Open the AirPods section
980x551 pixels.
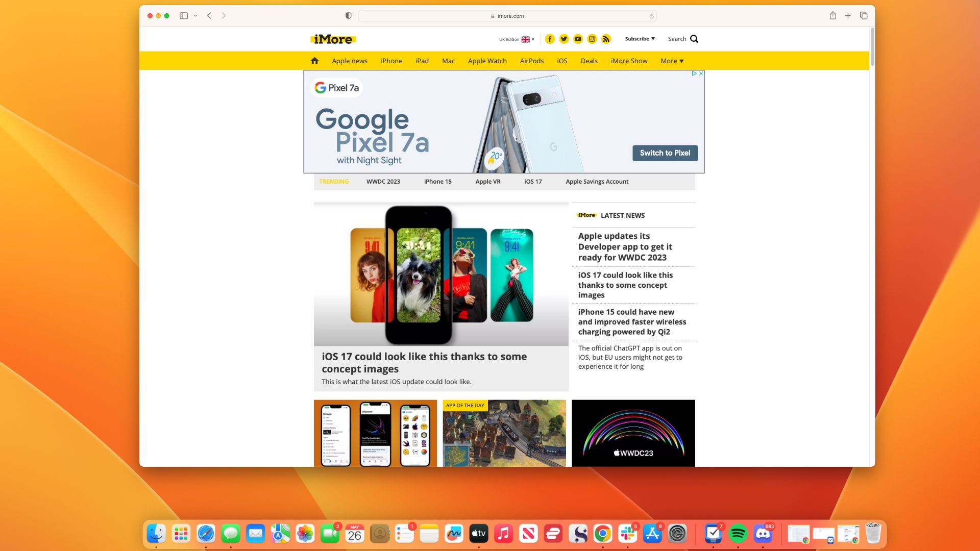tap(532, 61)
